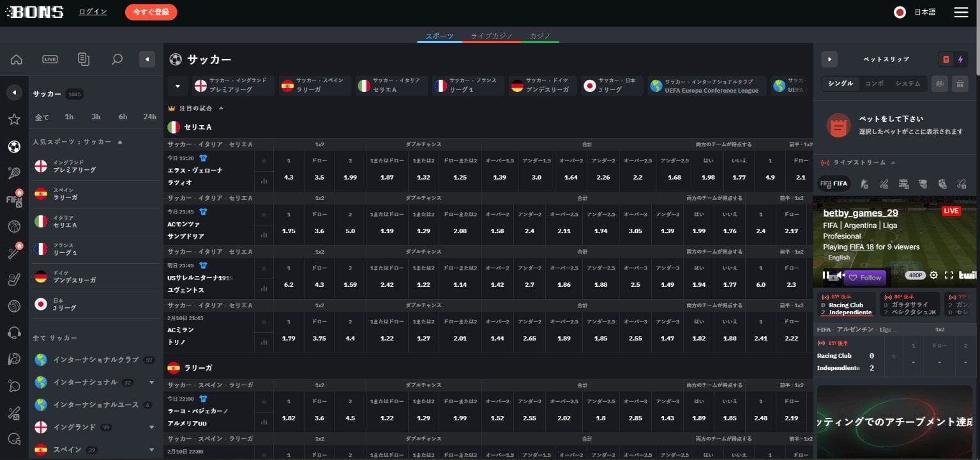Image resolution: width=980 pixels, height=460 pixels.
Task: Open the gift bonus icon in betslip
Action: (959, 83)
